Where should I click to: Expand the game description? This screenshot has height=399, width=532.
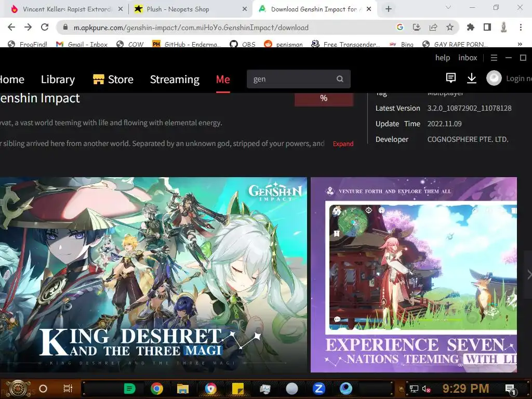point(343,144)
